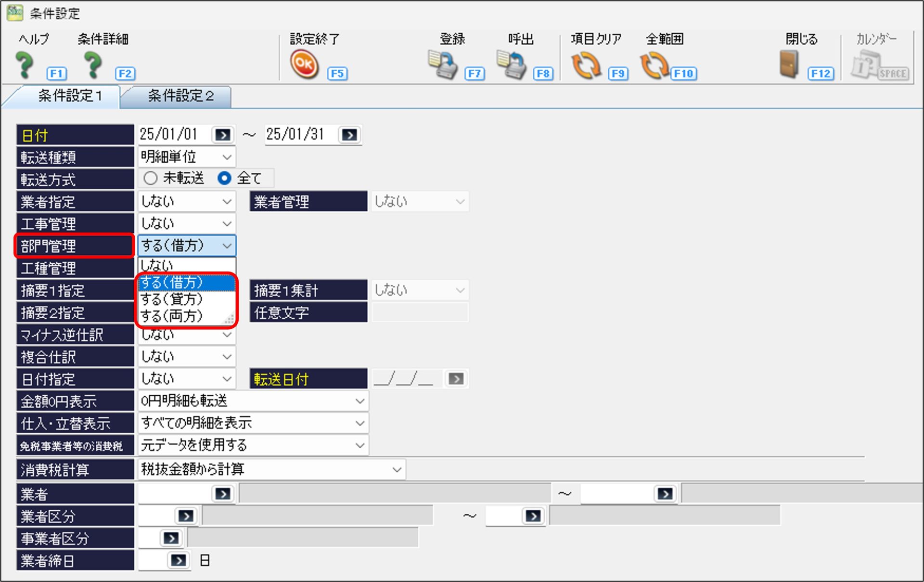Open the 金額0円表示 dropdown

coord(359,401)
